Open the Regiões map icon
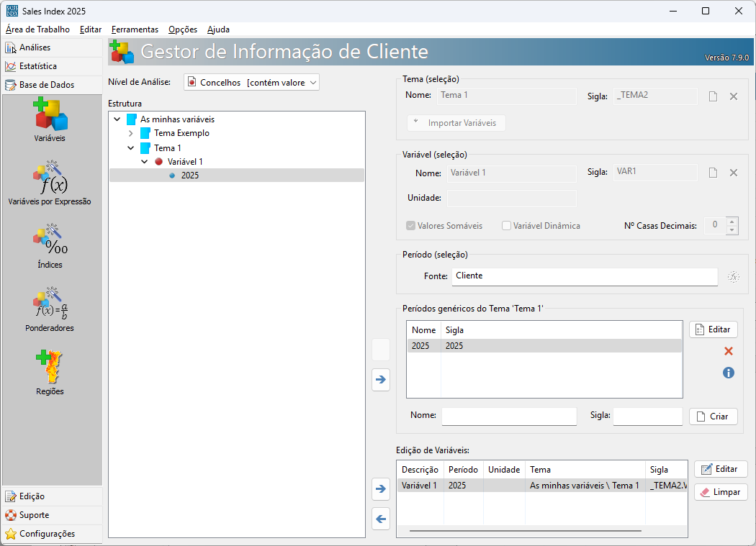This screenshot has height=546, width=756. 50,371
